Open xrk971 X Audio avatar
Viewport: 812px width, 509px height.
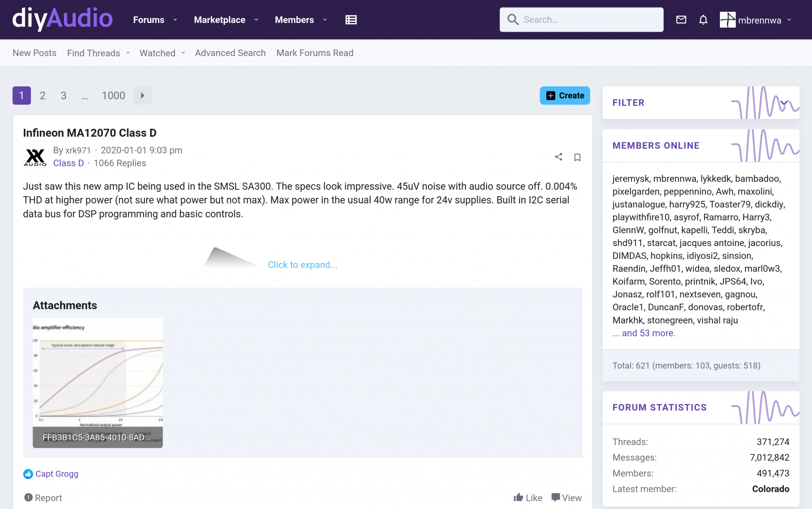coord(35,157)
